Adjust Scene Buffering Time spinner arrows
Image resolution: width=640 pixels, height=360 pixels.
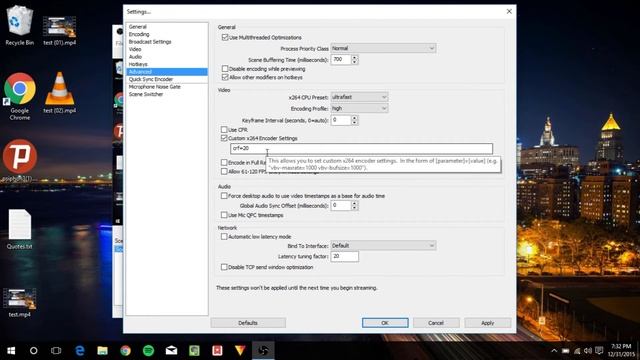[x=354, y=60]
